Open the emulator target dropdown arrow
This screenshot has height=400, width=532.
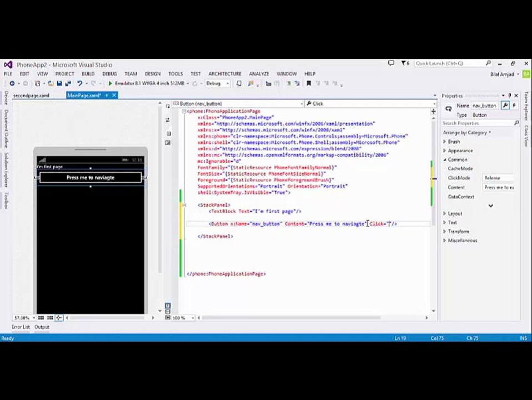pos(188,83)
